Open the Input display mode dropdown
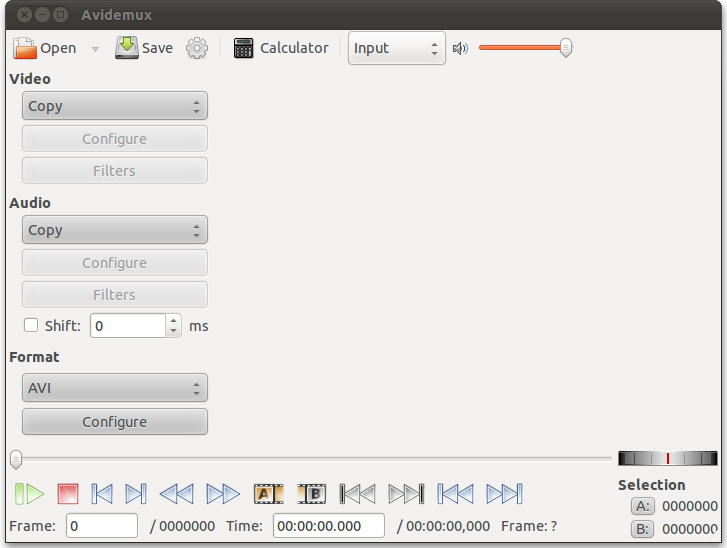This screenshot has width=727, height=548. (x=396, y=48)
